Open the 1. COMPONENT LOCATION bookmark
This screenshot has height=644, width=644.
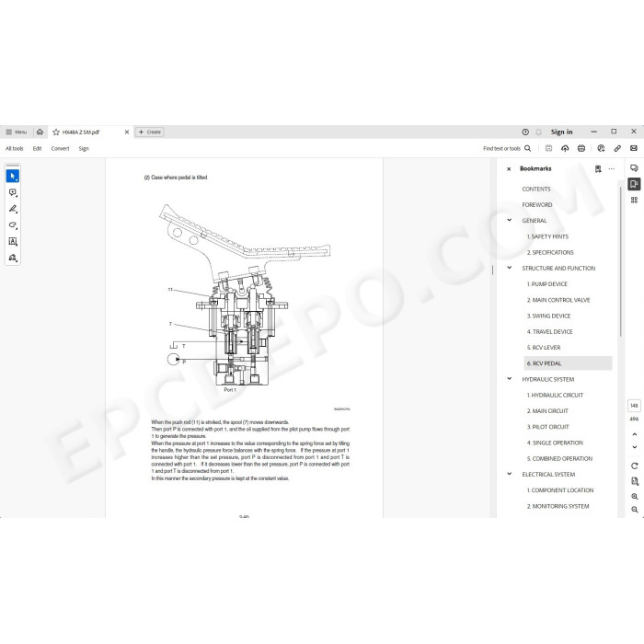560,490
